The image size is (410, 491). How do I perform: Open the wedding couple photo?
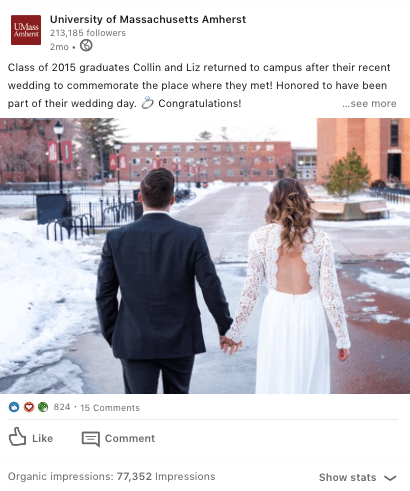coord(205,256)
